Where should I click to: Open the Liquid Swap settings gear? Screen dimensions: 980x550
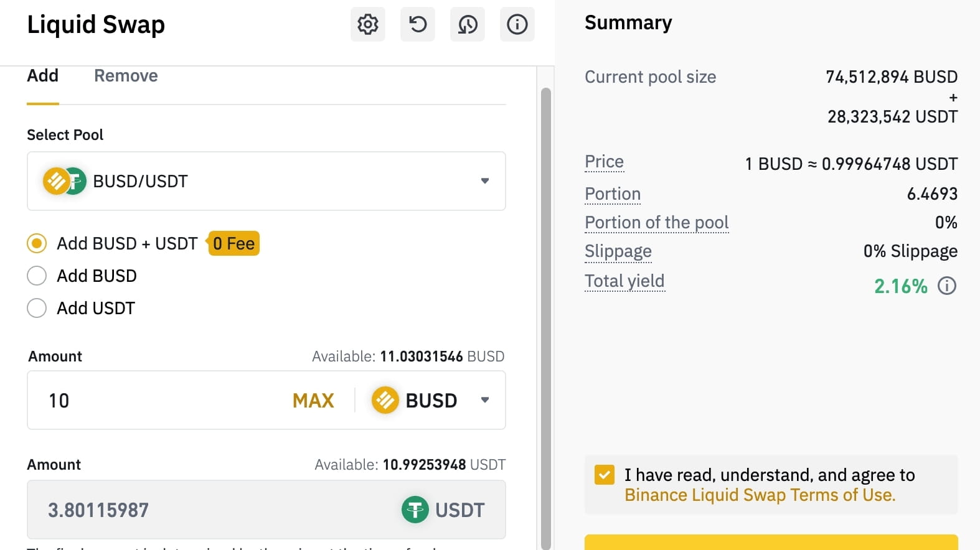[x=367, y=24]
